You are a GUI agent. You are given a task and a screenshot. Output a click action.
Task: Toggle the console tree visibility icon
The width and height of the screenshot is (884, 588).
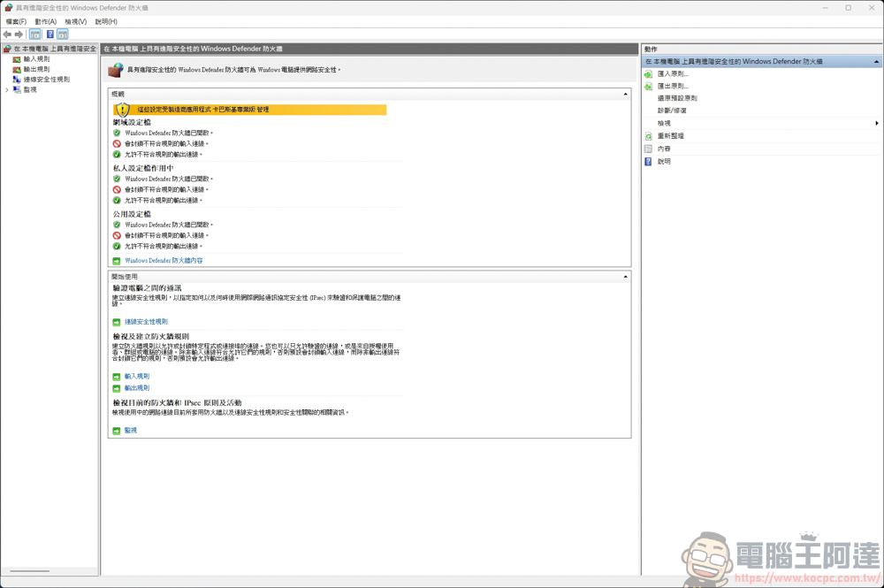point(34,34)
